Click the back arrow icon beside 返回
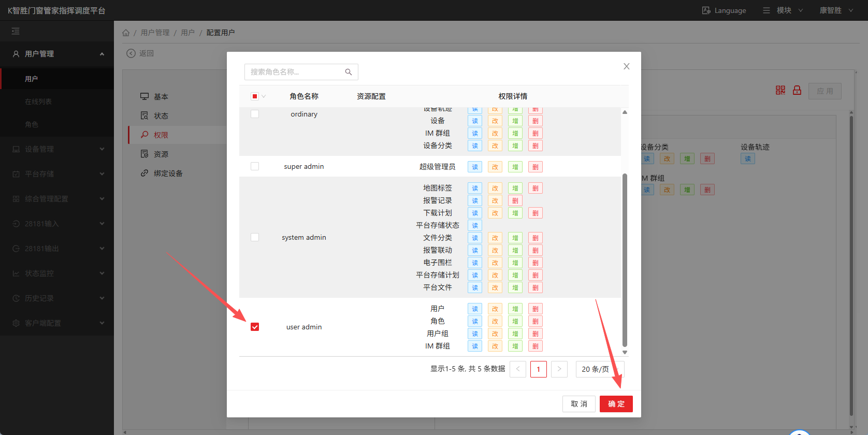 point(131,53)
